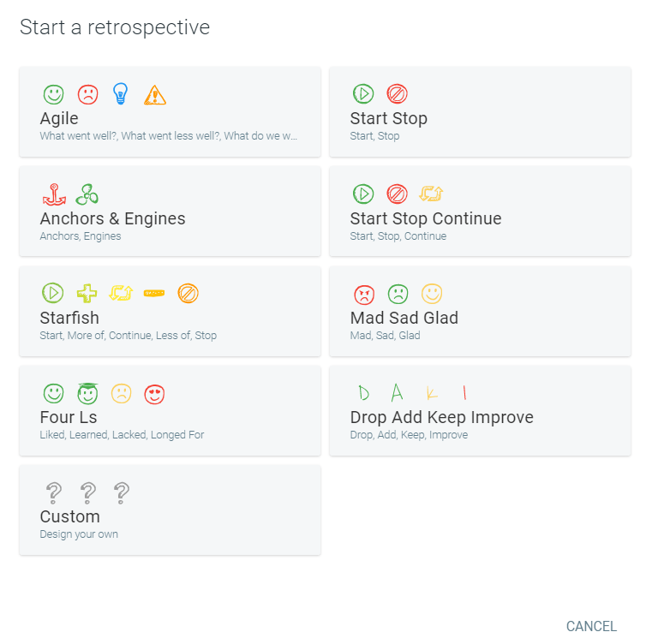Click the blue lightbulb icon in Agile
664x644 pixels.
(121, 93)
